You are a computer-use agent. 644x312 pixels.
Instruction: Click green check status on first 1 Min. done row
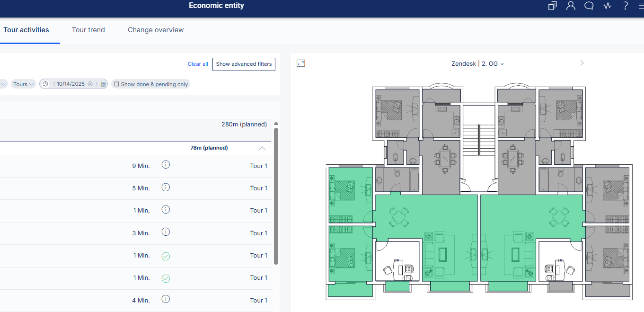[x=166, y=256]
